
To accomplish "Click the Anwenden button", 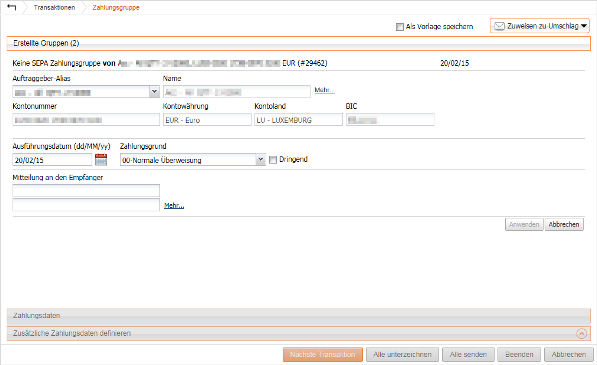I will [x=524, y=225].
